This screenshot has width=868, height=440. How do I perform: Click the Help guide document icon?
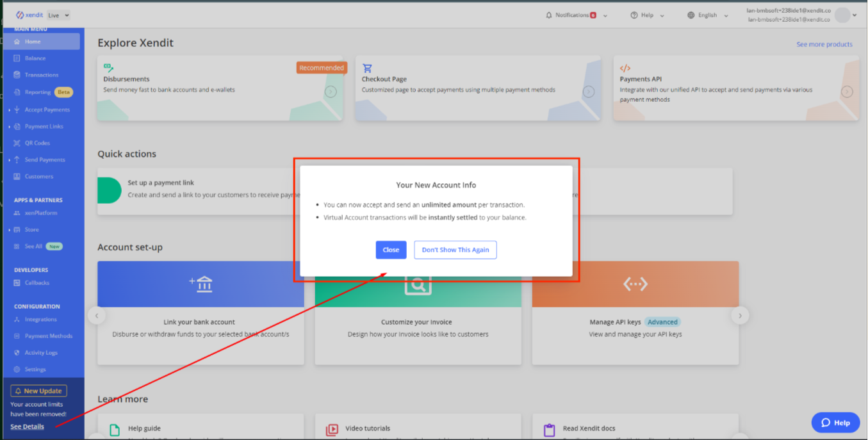click(115, 430)
